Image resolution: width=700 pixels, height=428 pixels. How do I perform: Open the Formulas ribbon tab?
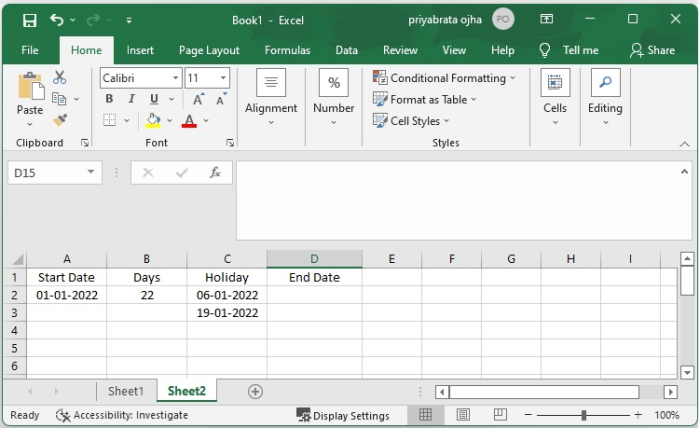coord(287,50)
